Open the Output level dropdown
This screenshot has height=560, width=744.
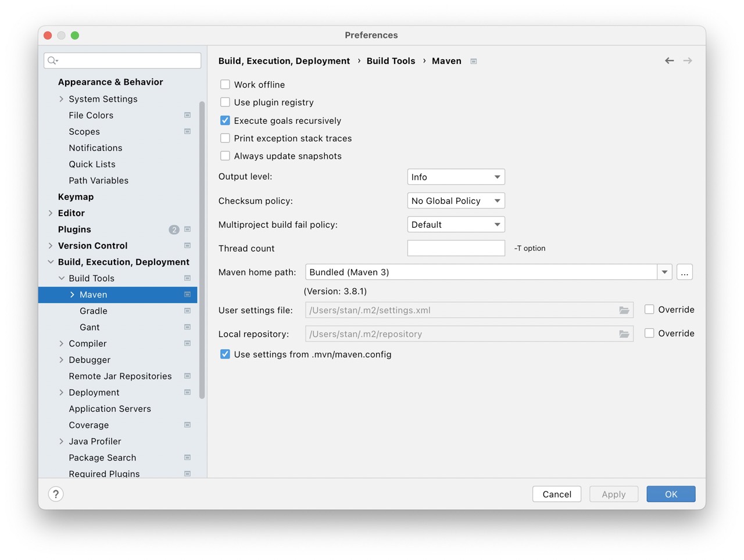[x=456, y=177]
